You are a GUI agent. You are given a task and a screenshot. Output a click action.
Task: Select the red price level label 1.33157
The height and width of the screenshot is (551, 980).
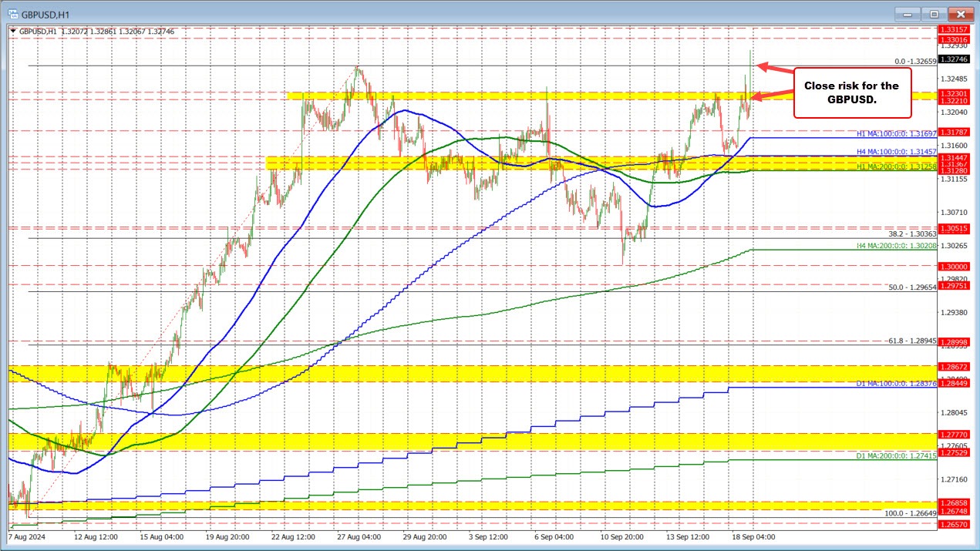tap(953, 29)
